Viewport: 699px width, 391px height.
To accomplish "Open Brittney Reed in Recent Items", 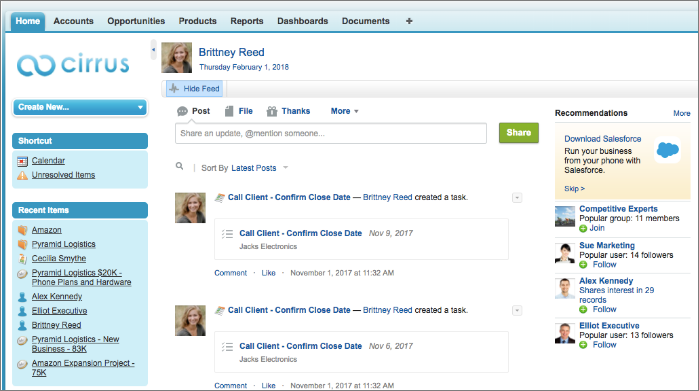I will coord(56,325).
